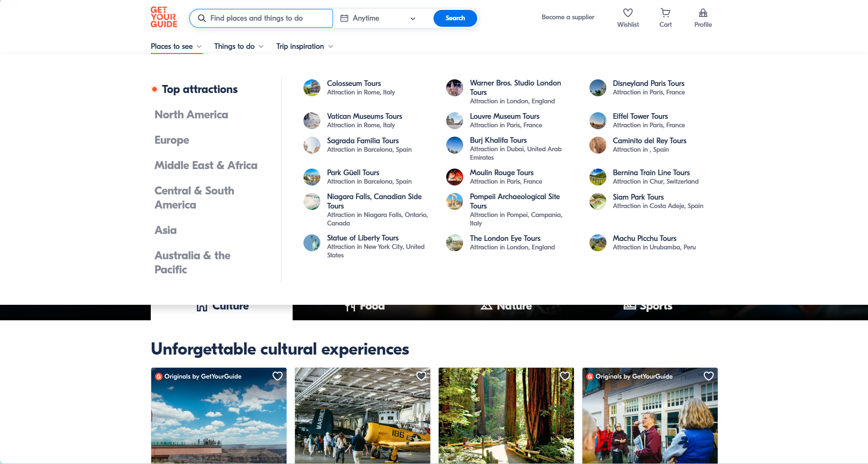Open Moulin Rouge Tours link
This screenshot has width=868, height=464.
point(502,173)
